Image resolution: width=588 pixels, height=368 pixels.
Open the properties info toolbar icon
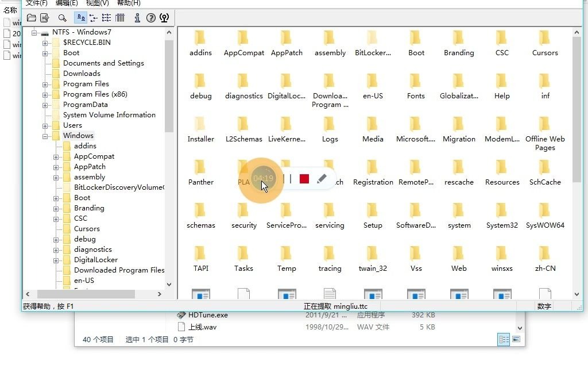click(138, 18)
